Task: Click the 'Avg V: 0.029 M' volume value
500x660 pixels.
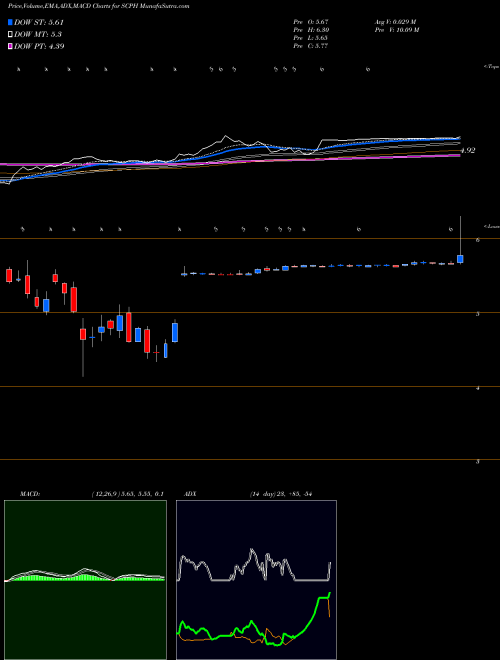Action: 395,22
